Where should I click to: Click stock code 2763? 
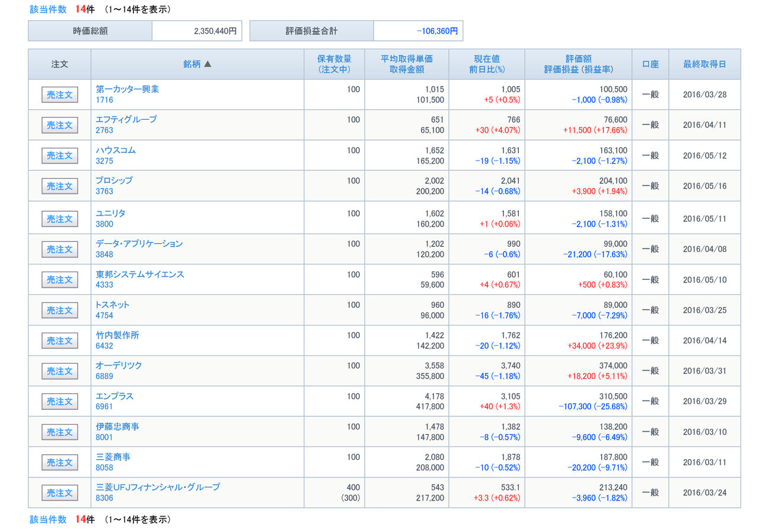point(104,130)
